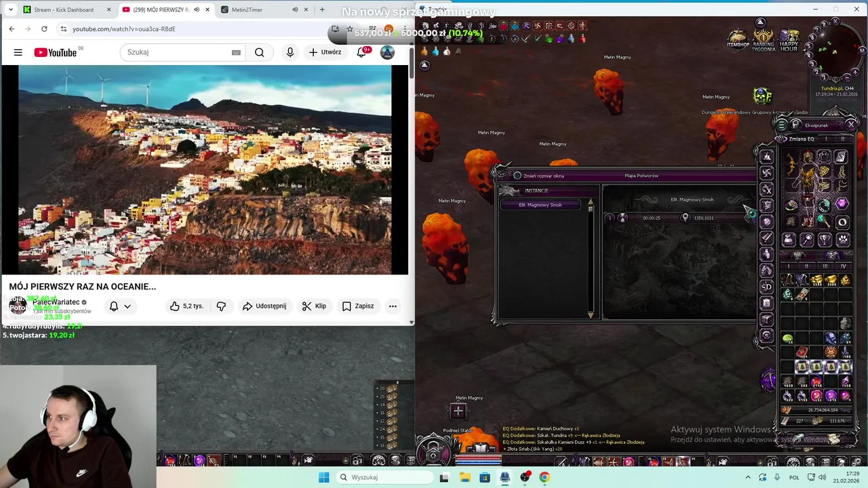
Task: Click the YouTube account avatar
Action: point(387,52)
